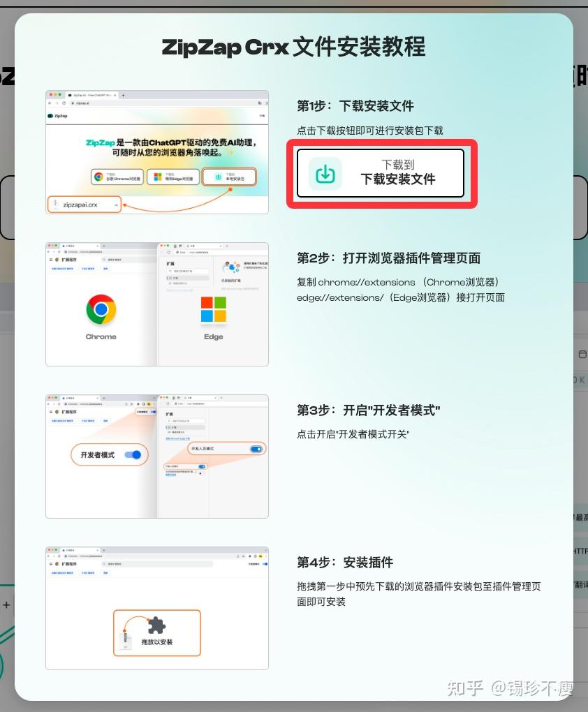Click the 下载安装文件 download button
The height and width of the screenshot is (712, 588).
tap(381, 173)
